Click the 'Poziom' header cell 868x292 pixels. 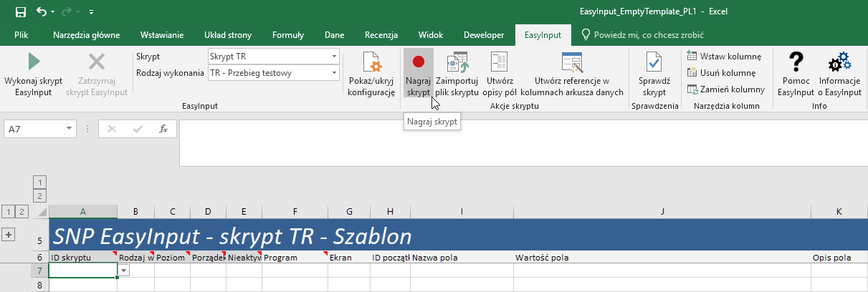pyautogui.click(x=173, y=257)
